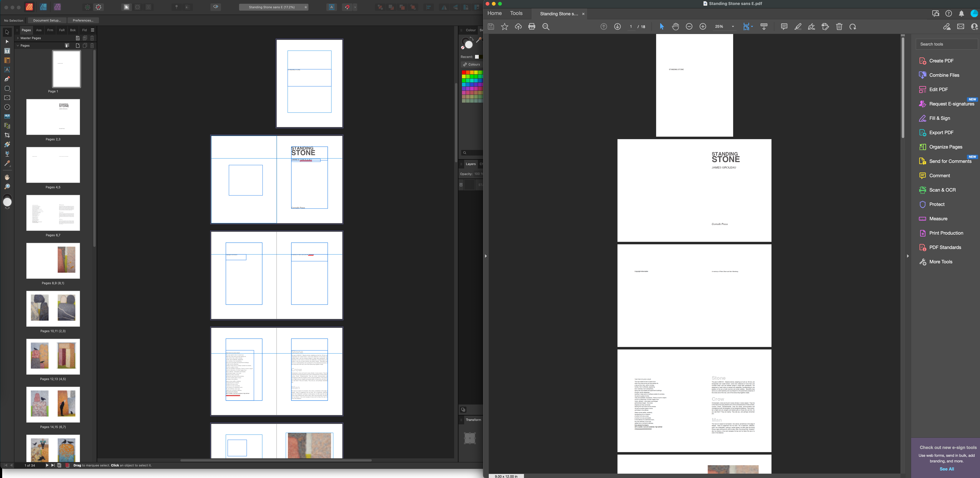The width and height of the screenshot is (980, 478).
Task: Open the notifications bell in Acrobat
Action: click(961, 14)
